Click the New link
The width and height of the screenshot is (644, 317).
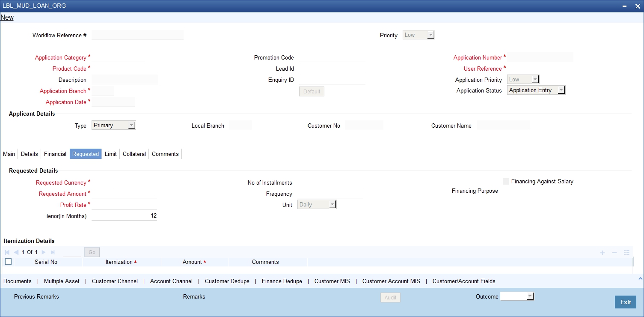coord(7,18)
